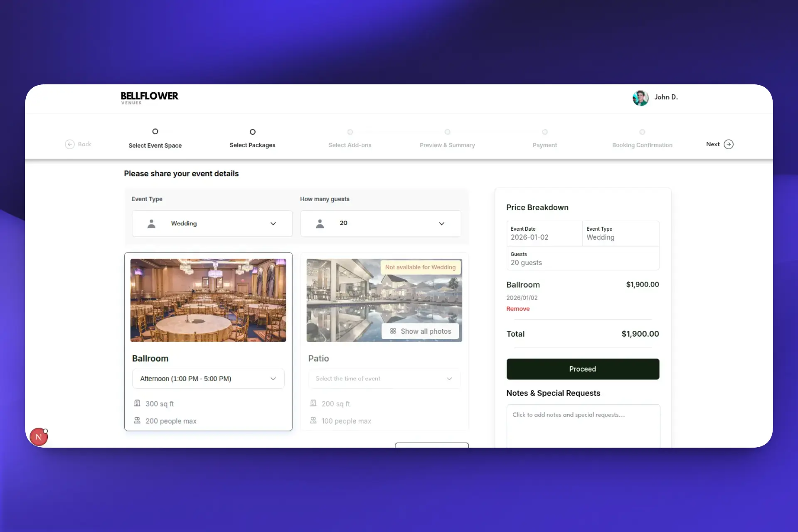Click the Guests 20 guests cell
The width and height of the screenshot is (798, 532).
click(583, 259)
